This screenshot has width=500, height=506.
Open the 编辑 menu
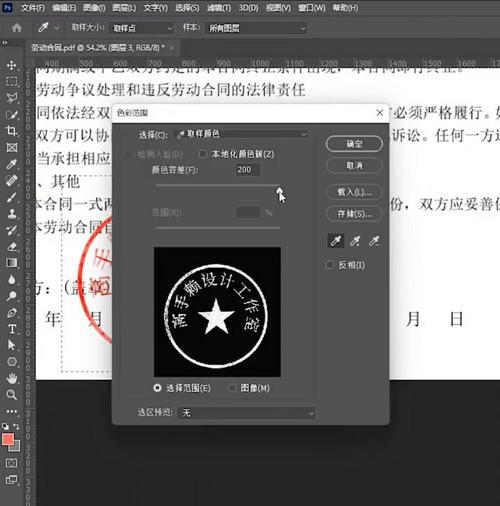pos(64,8)
